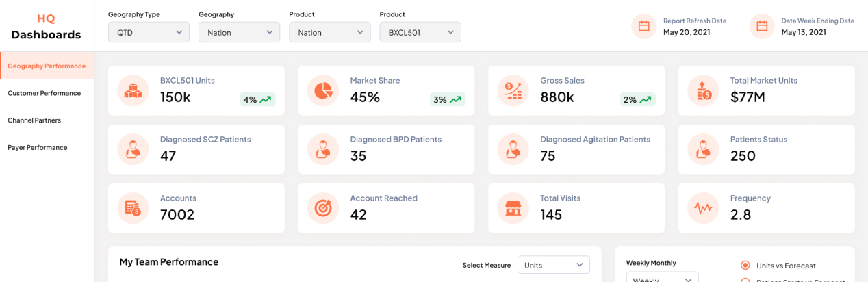Click the HQ Dashboards logo

(x=46, y=27)
